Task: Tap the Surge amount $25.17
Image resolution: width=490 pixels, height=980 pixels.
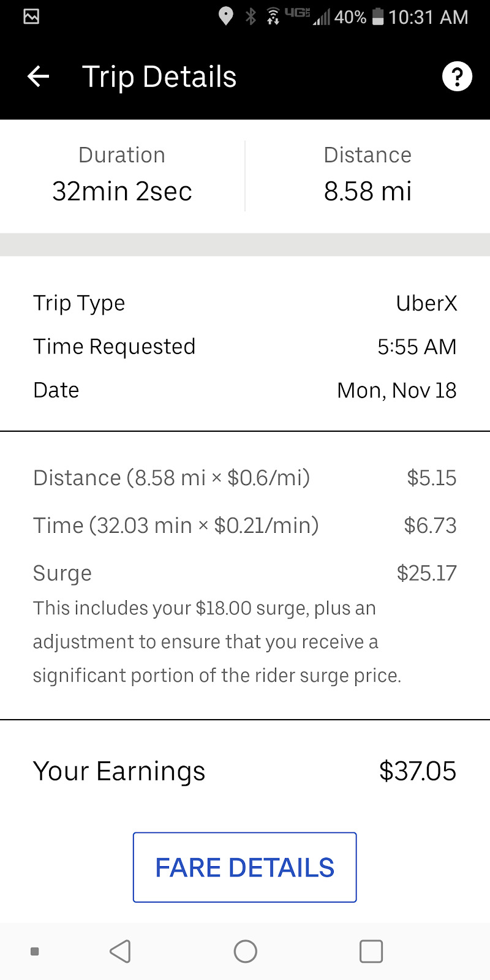Action: click(x=426, y=573)
